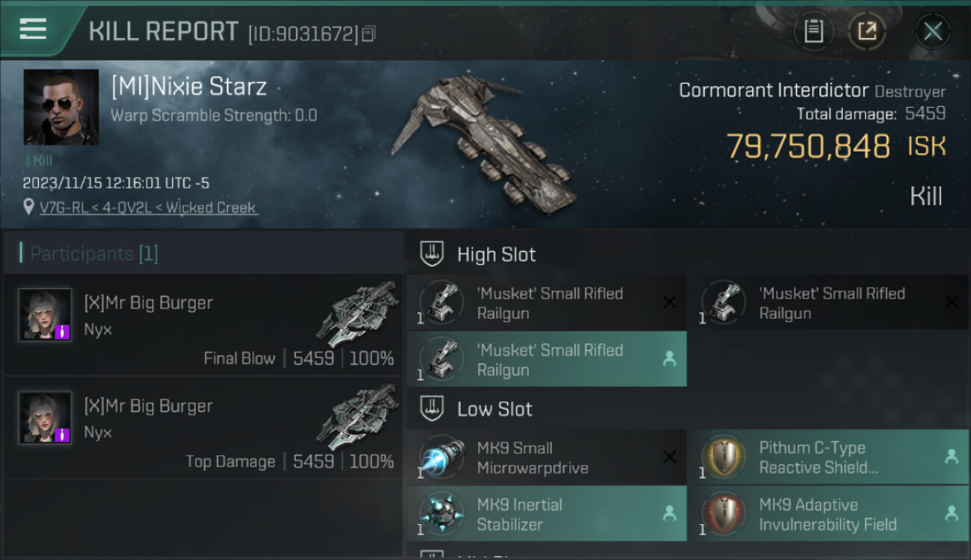Viewport: 971px width, 560px height.
Task: Open the hamburger menu
Action: (33, 29)
